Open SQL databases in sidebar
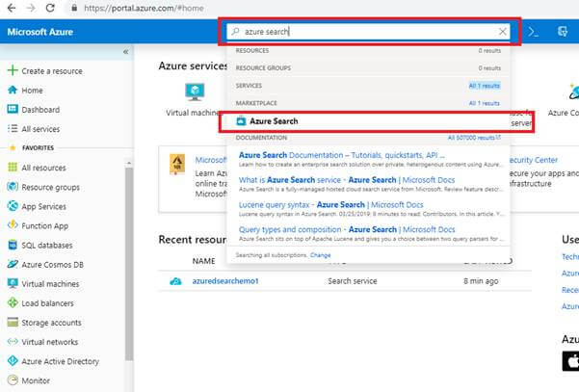The height and width of the screenshot is (392, 579). click(x=47, y=245)
